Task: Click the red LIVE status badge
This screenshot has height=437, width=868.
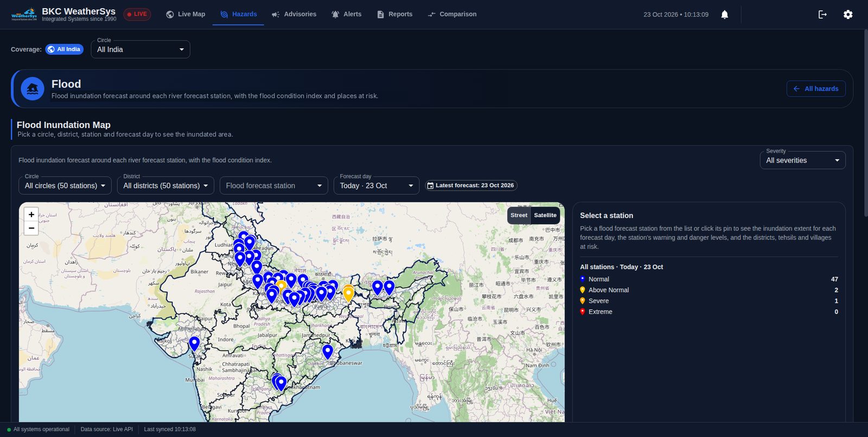Action: (x=137, y=14)
